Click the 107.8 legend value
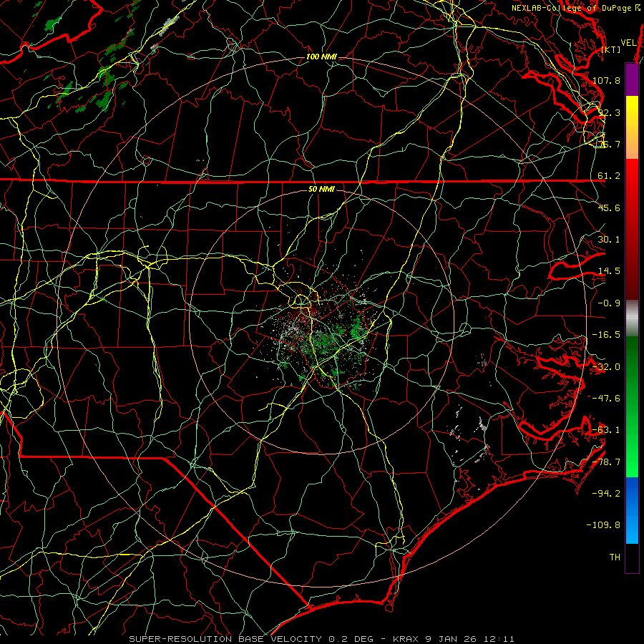Viewport: 644px width, 644px height. click(606, 80)
